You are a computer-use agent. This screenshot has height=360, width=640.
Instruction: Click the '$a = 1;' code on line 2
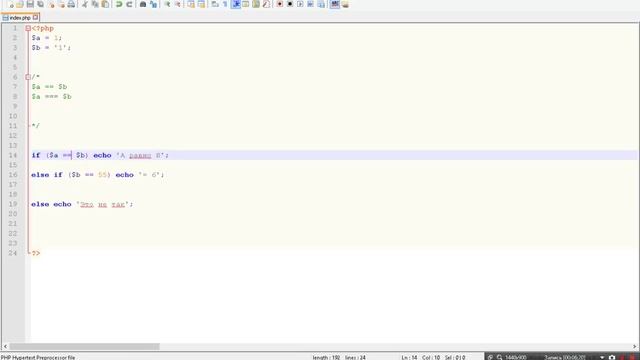click(47, 38)
